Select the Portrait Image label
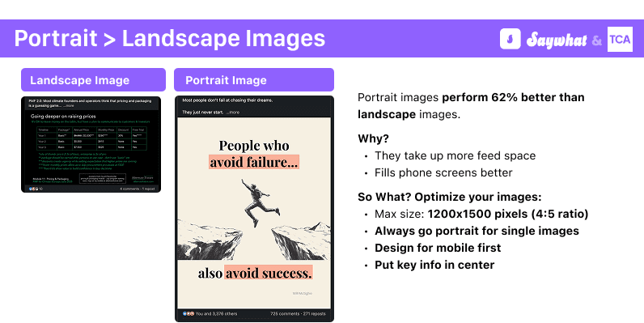 coord(254,79)
